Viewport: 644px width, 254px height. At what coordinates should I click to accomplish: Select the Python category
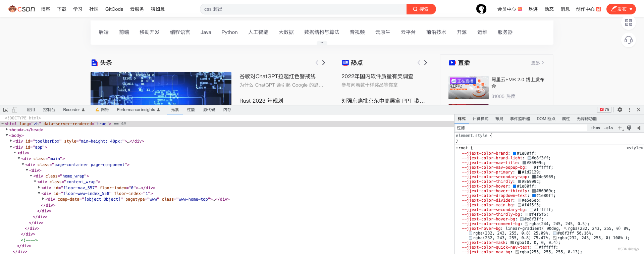(229, 32)
